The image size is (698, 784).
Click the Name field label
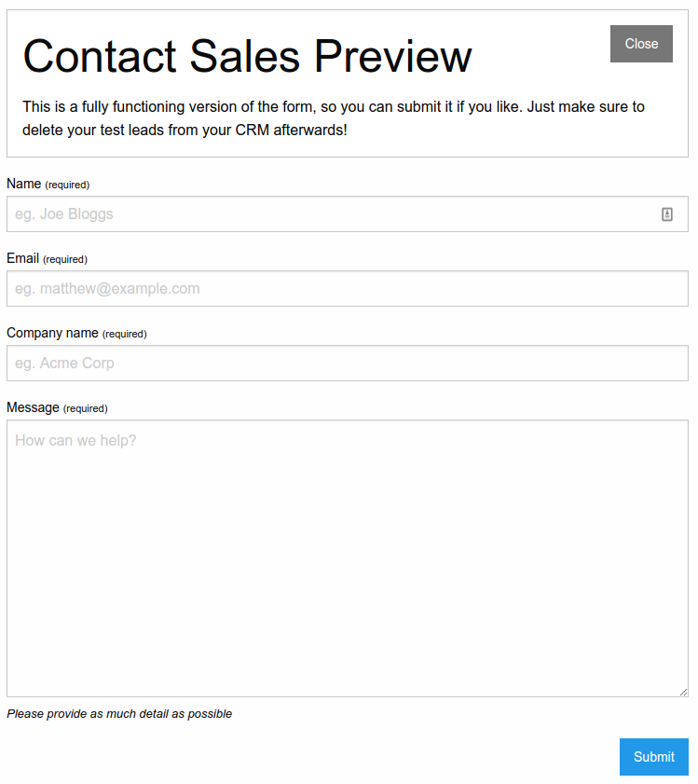[24, 184]
